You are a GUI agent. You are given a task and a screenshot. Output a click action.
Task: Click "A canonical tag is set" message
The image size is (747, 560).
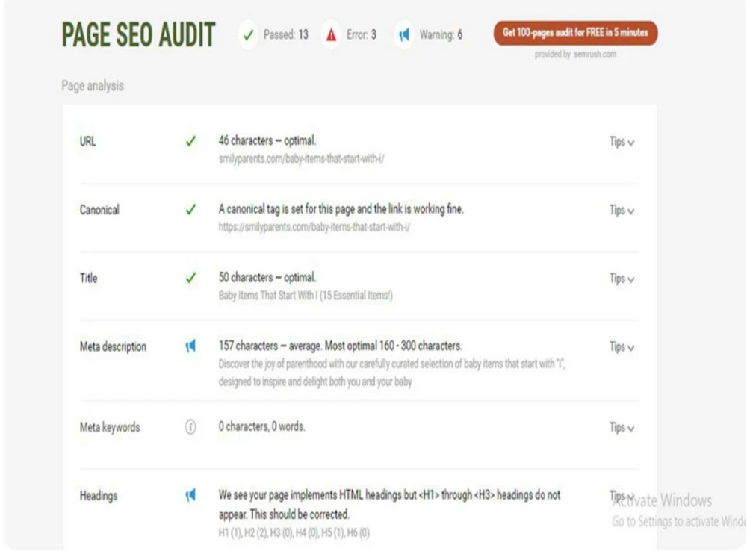[341, 209]
